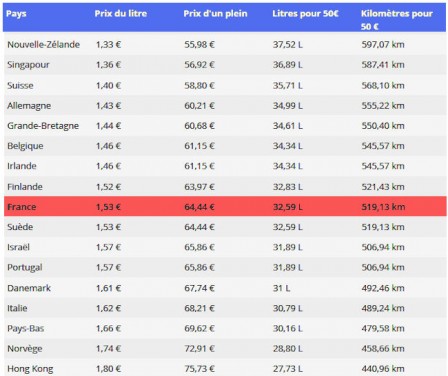The height and width of the screenshot is (376, 448).
Task: Select the Nouvelle-Zélande country cell
Action: [x=43, y=45]
